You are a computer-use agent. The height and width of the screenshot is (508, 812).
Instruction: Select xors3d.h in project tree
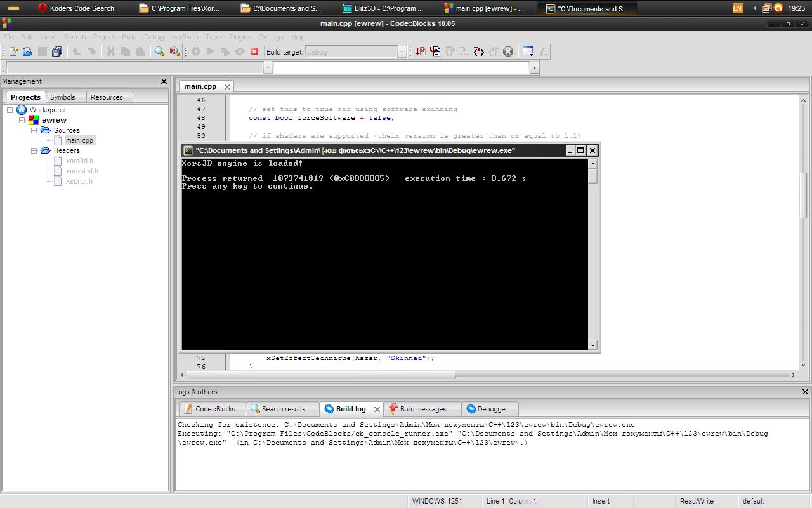click(79, 161)
